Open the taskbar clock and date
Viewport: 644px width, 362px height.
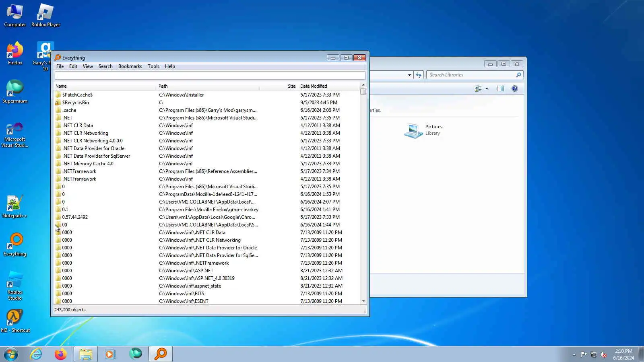coord(623,354)
